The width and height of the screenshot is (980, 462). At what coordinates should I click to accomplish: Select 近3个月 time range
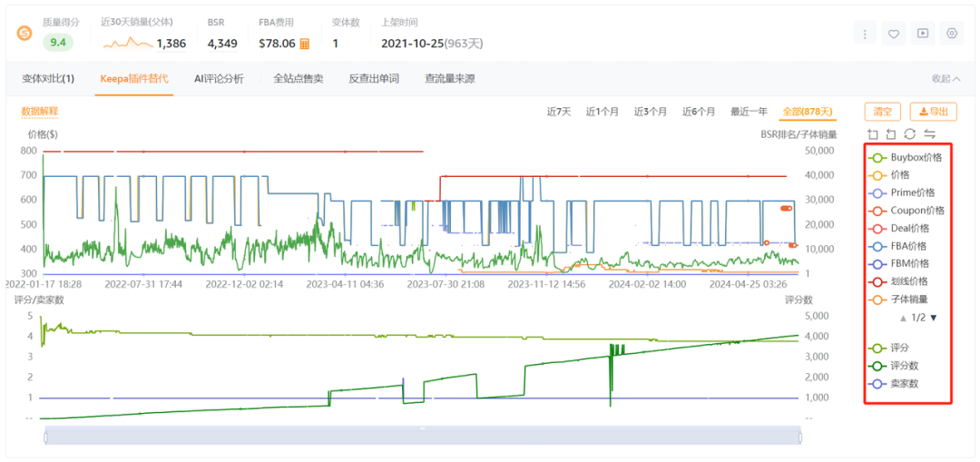[650, 112]
